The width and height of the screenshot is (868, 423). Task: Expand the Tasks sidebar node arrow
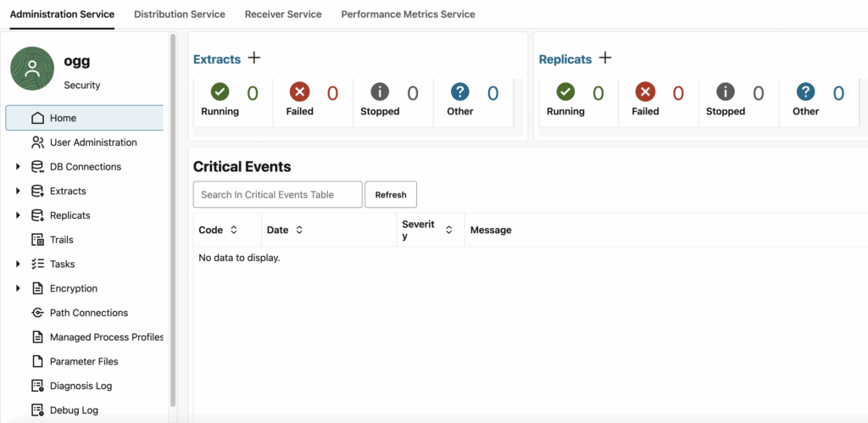click(18, 264)
